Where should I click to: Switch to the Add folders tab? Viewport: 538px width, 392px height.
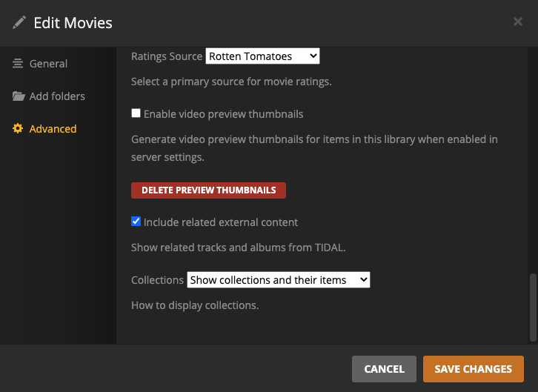click(57, 96)
